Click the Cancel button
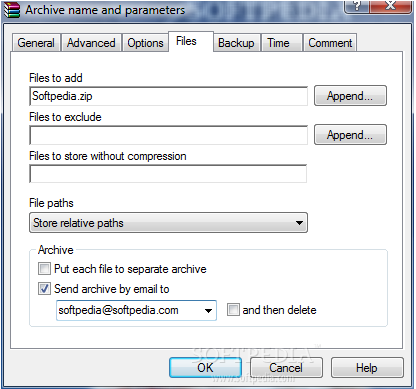 point(286,368)
